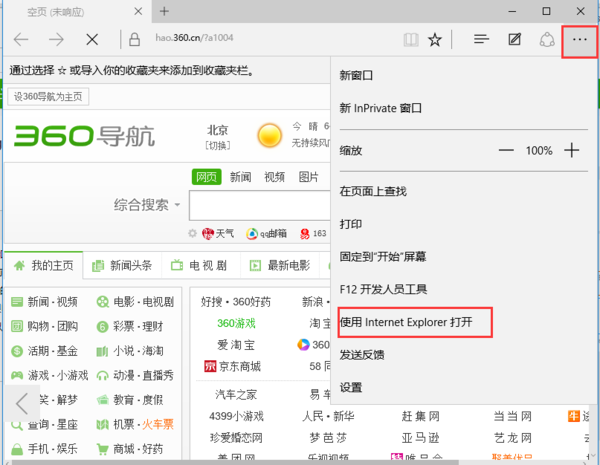The width and height of the screenshot is (600, 465).
Task: Select the 视频 search tab
Action: pyautogui.click(x=274, y=177)
